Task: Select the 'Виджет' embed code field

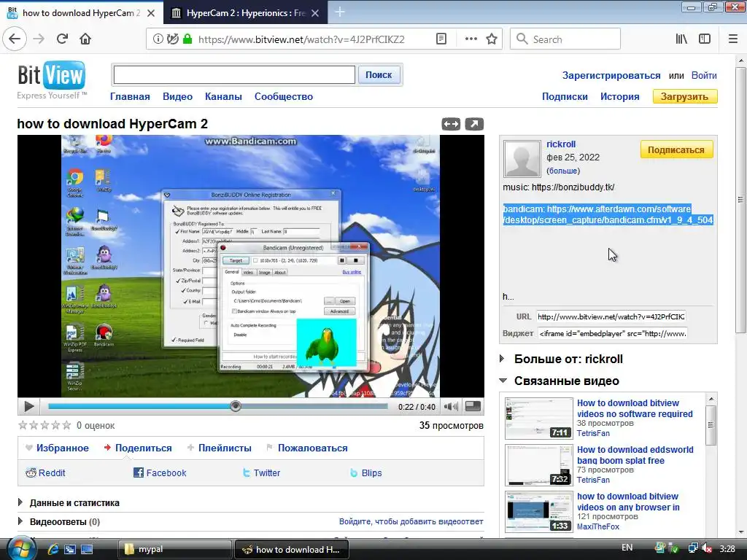Action: [613, 334]
